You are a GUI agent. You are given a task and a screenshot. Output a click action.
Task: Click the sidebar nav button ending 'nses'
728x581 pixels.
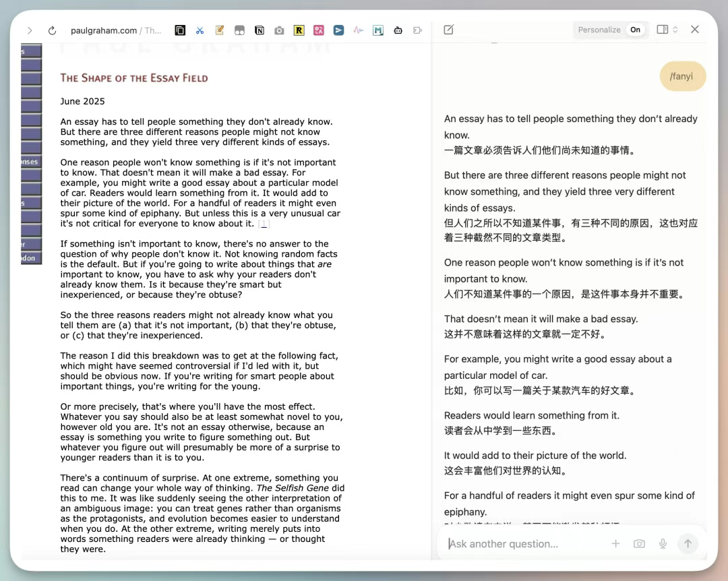31,162
